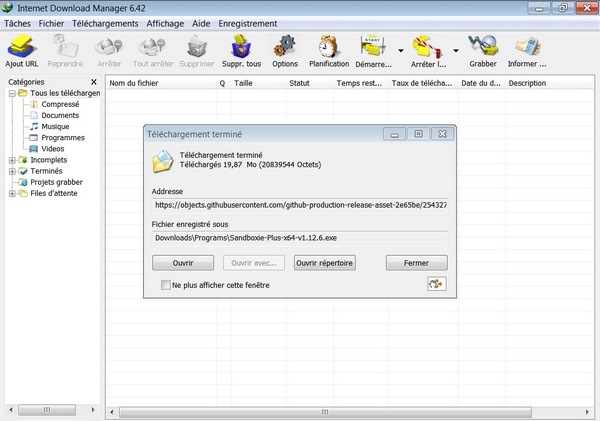
Task: Click categories scrollbar right arrow
Action: click(93, 410)
